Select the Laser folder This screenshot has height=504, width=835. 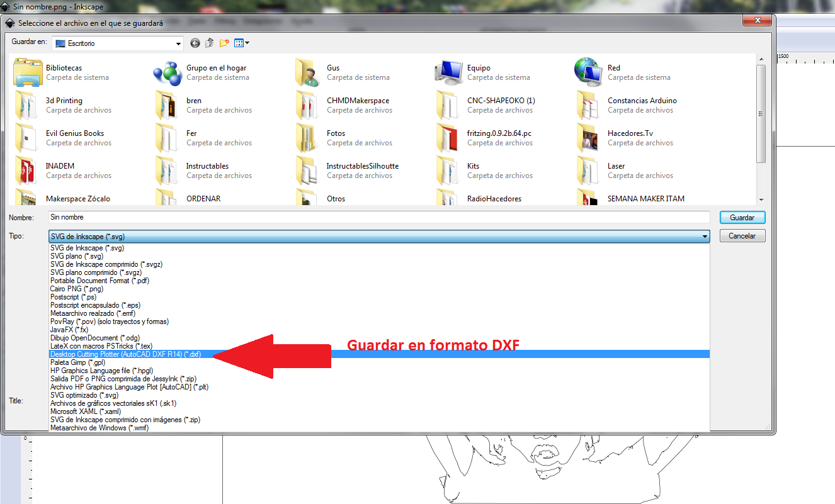(x=625, y=171)
